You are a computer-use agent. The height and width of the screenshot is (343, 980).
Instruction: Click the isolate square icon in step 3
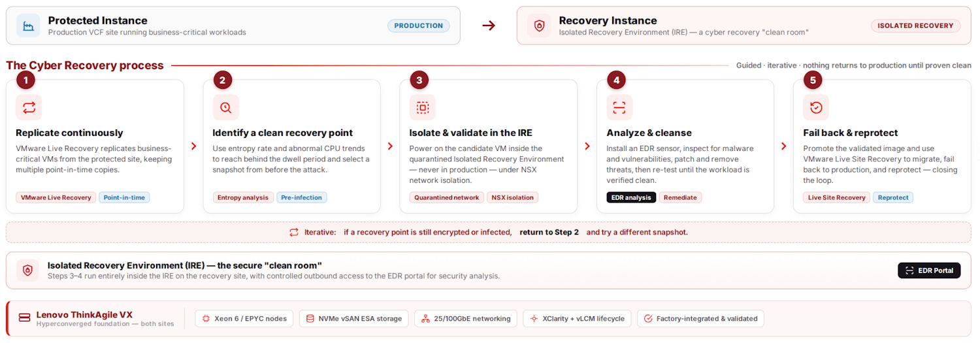point(423,108)
